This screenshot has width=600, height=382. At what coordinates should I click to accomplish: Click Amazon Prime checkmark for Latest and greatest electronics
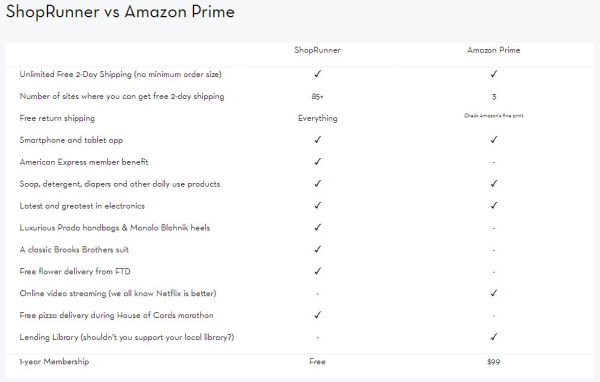(494, 206)
